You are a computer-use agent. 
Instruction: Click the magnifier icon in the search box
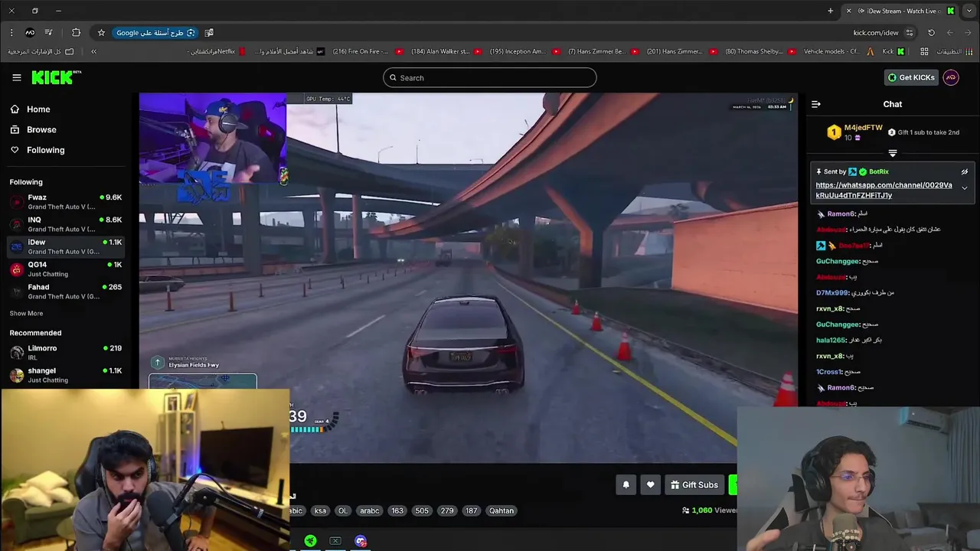[x=394, y=78]
